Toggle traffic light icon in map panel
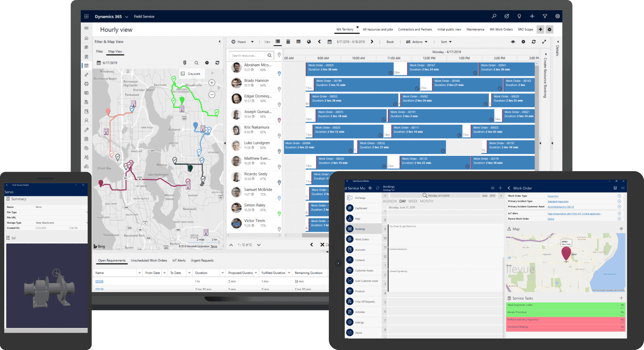Viewport: 644px width, 350px height. tap(185, 63)
